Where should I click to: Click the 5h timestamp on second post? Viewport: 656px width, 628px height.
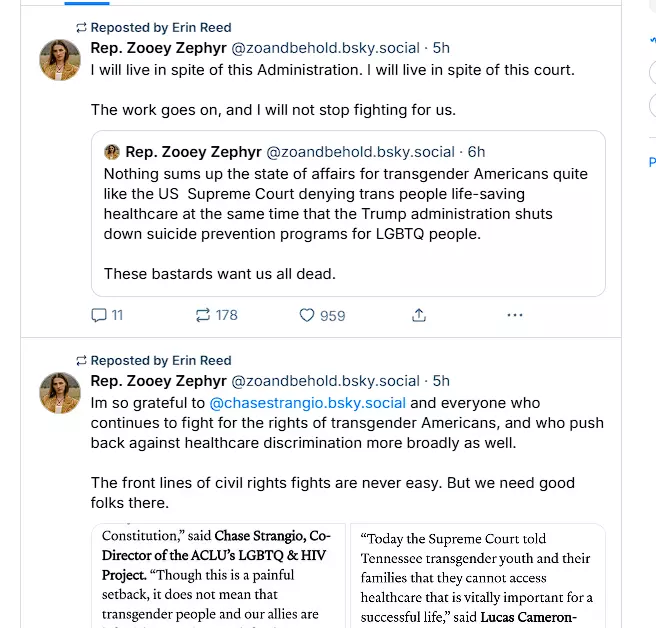coord(441,381)
